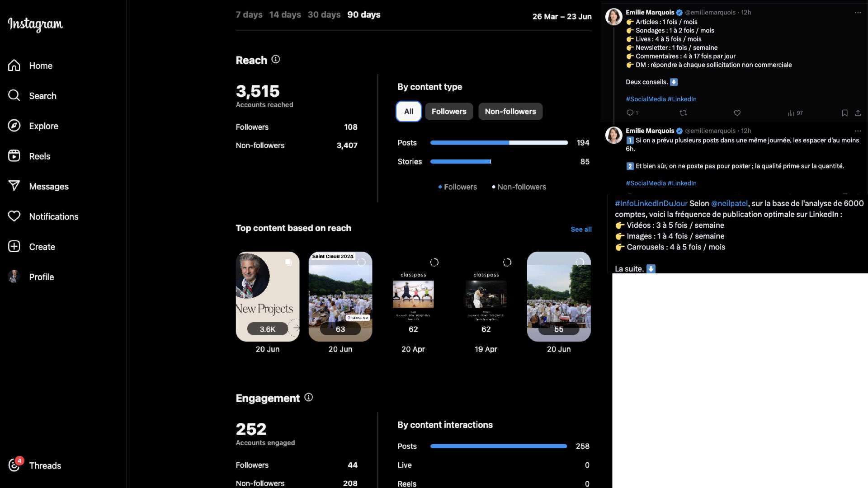Open Threads with the notification badge
868x488 pixels.
click(x=14, y=465)
